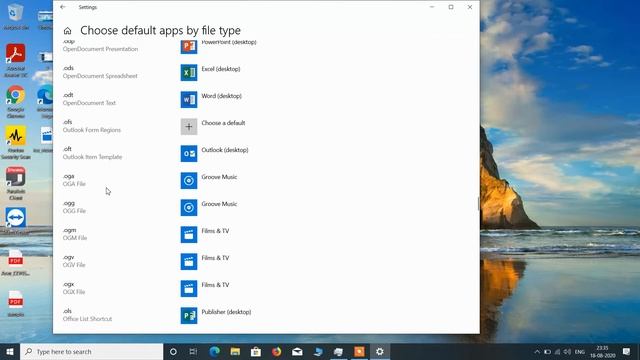Screen dimensions: 640x360
Task: Click the ENG language indicator
Action: click(580, 351)
